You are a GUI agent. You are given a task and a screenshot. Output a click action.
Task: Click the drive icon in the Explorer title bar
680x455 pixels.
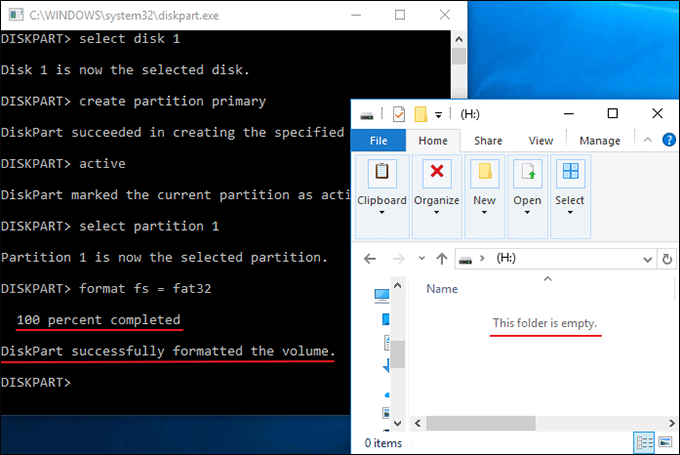(x=367, y=115)
